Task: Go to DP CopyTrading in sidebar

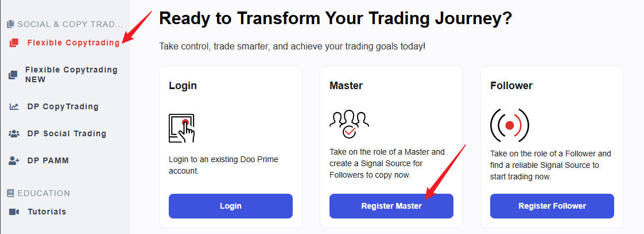Action: [x=54, y=106]
